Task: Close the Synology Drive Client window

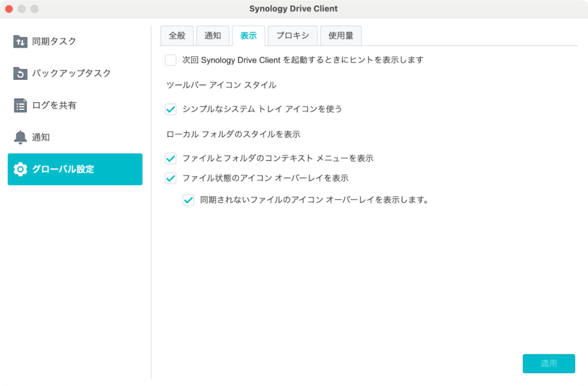Action: click(9, 9)
